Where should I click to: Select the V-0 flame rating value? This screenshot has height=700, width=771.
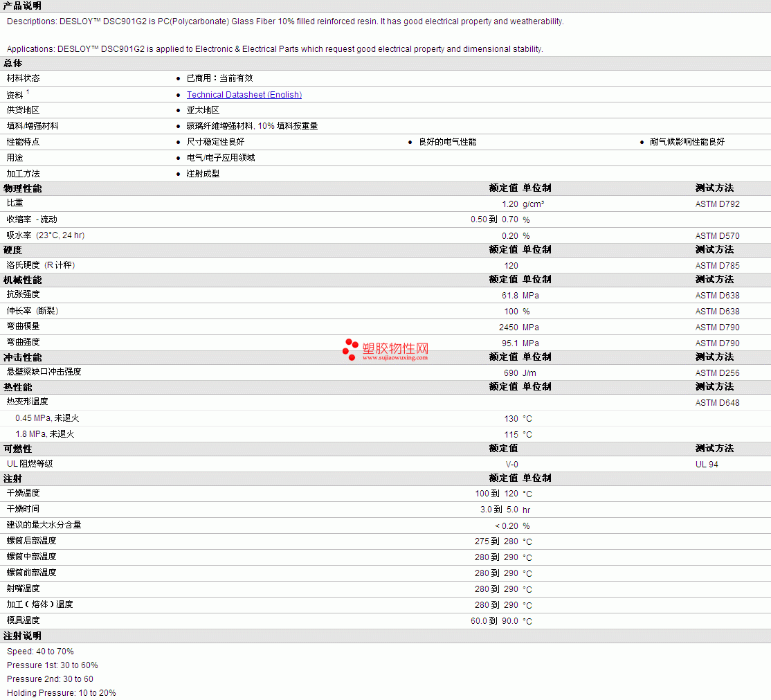[x=512, y=465]
